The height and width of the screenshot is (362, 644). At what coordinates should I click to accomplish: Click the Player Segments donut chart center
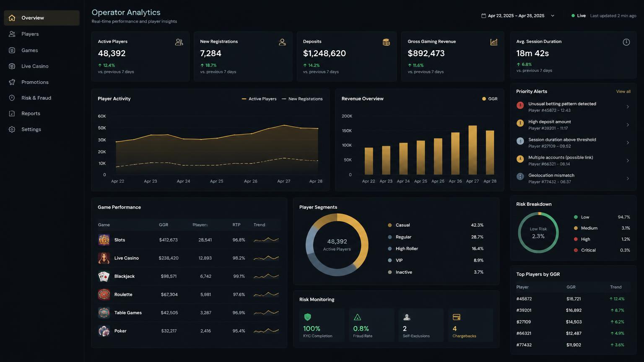337,245
